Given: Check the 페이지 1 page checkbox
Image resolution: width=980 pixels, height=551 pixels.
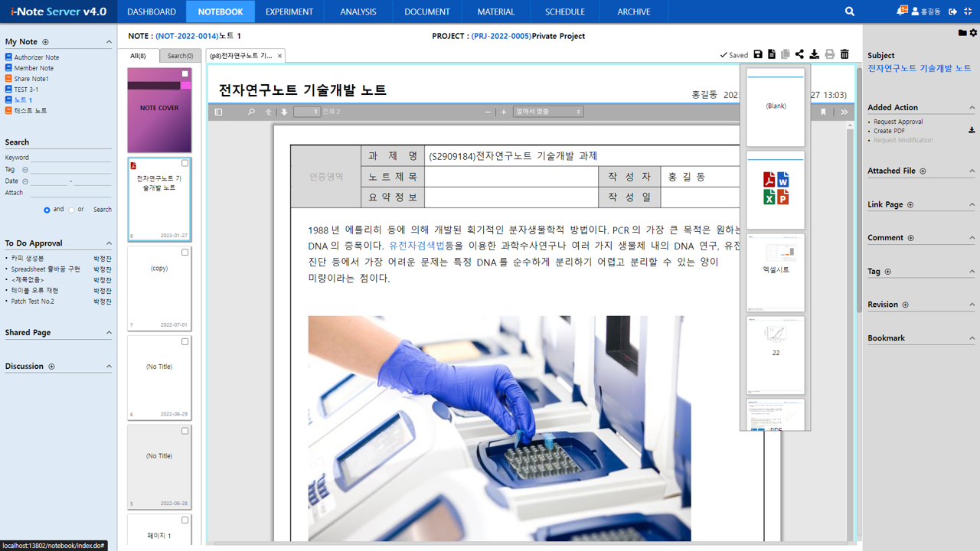Looking at the screenshot, I should click(x=185, y=520).
